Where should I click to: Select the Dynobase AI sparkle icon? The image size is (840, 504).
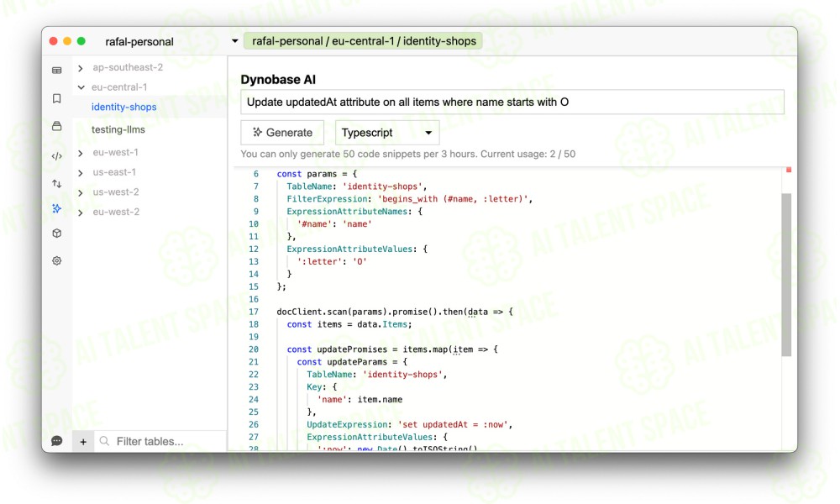coord(57,208)
